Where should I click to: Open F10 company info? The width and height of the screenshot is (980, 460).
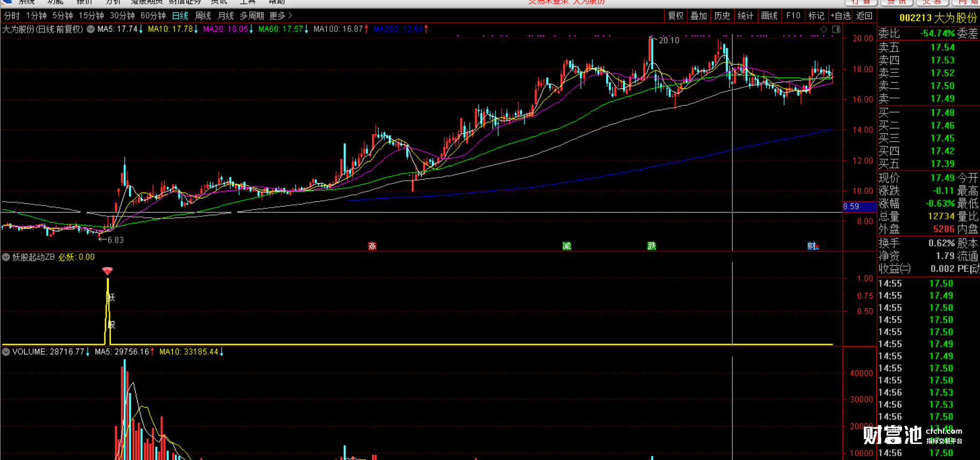pos(793,16)
